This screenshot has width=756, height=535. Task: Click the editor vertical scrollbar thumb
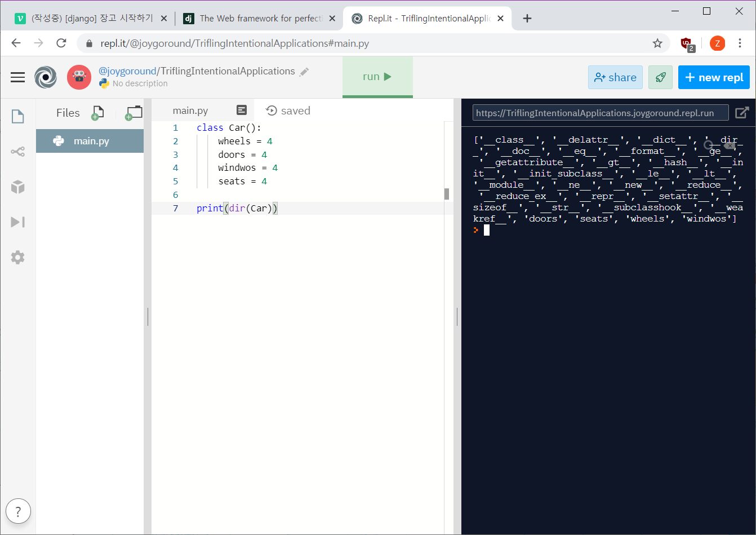pos(447,194)
